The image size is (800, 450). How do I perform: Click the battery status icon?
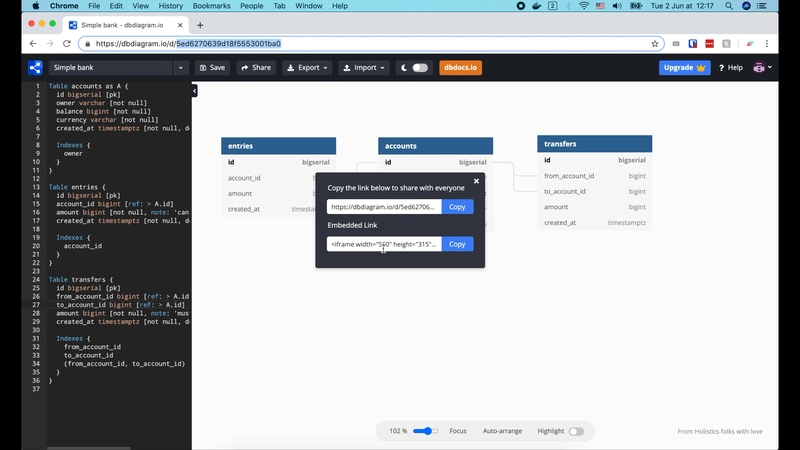(x=636, y=6)
